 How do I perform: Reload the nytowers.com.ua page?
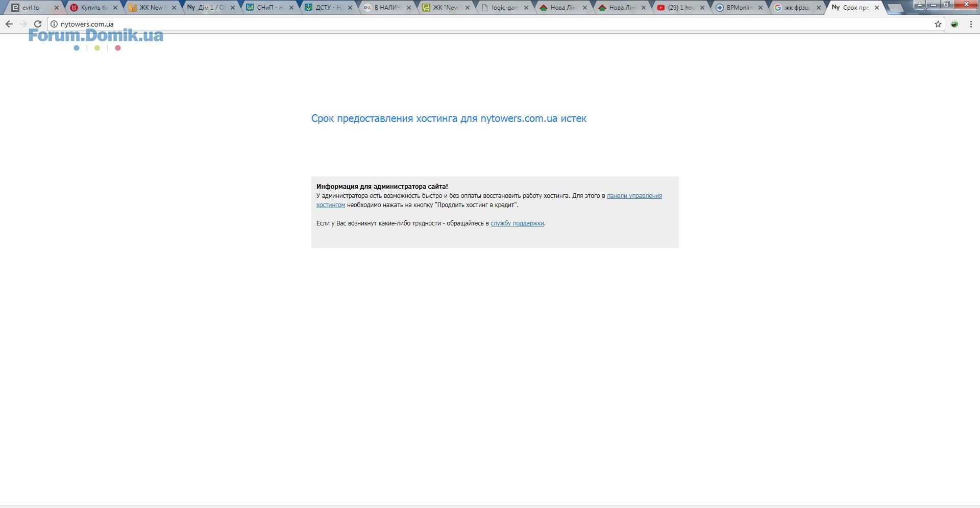38,24
